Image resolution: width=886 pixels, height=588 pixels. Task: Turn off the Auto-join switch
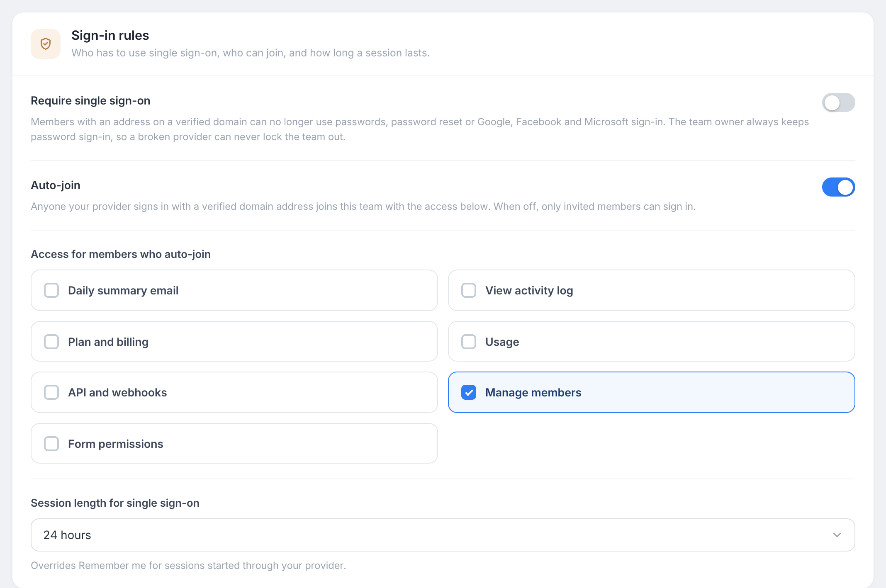coord(838,187)
